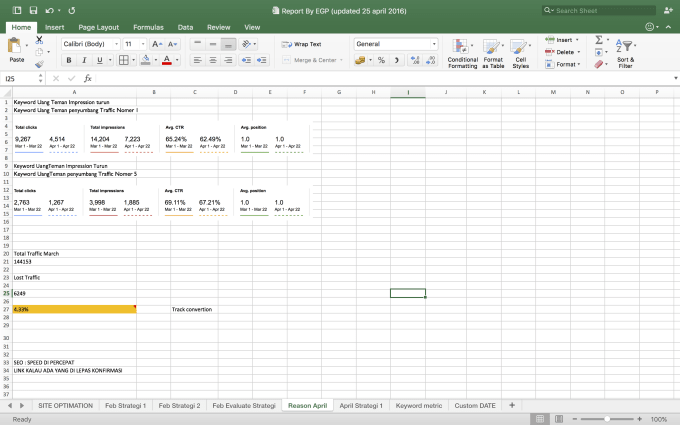
Task: Switch to the Page Layout ribbon tab
Action: point(98,27)
